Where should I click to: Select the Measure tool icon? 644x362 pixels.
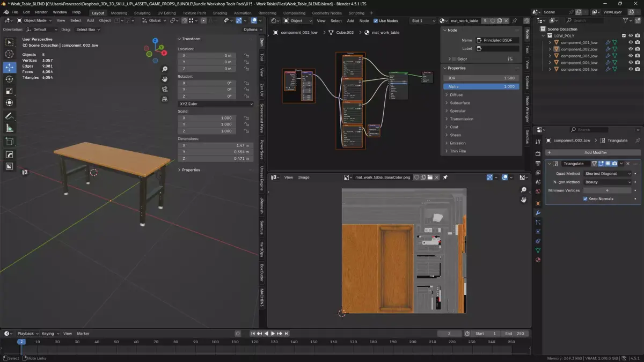point(9,128)
